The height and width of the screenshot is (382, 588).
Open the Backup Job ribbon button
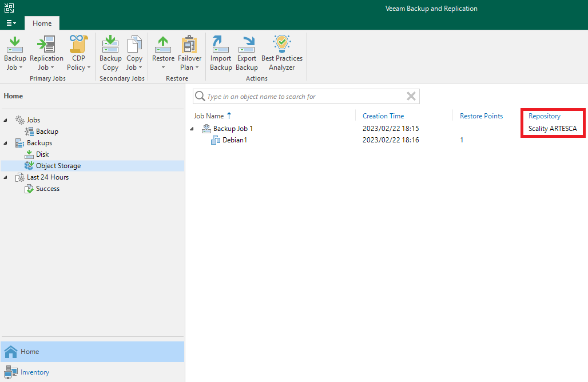click(15, 53)
